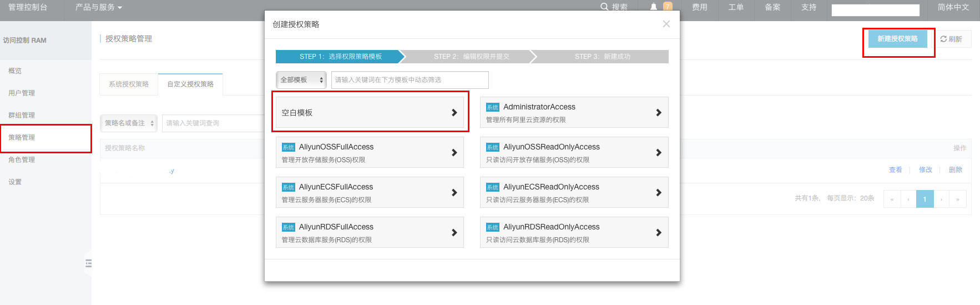Click 修改 link in policy row
This screenshot has height=305, width=980.
pos(926,170)
